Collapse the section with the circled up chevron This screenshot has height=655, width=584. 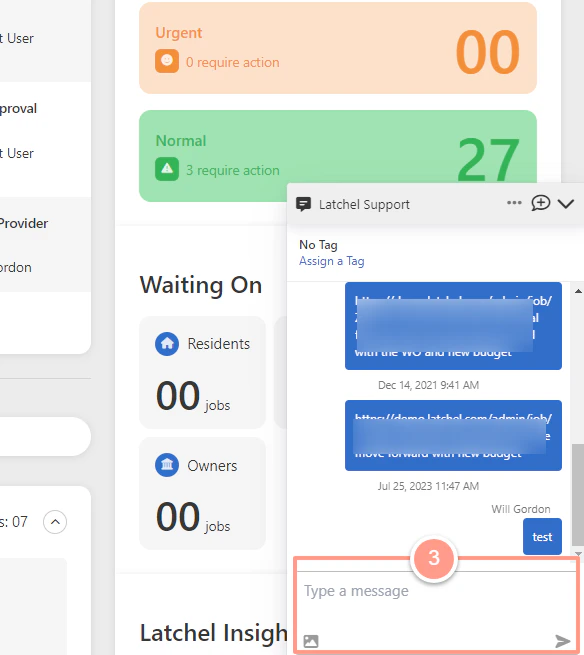click(55, 522)
